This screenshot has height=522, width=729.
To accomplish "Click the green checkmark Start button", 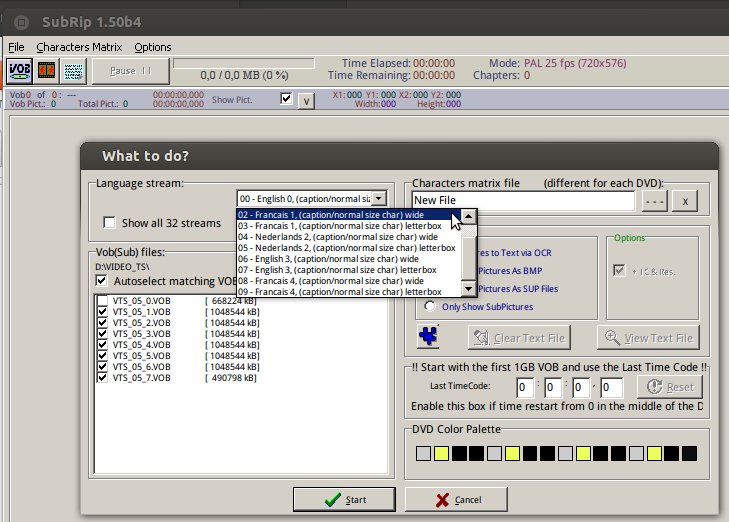I will 344,499.
